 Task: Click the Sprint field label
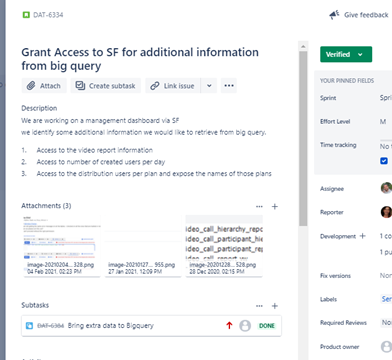click(328, 98)
